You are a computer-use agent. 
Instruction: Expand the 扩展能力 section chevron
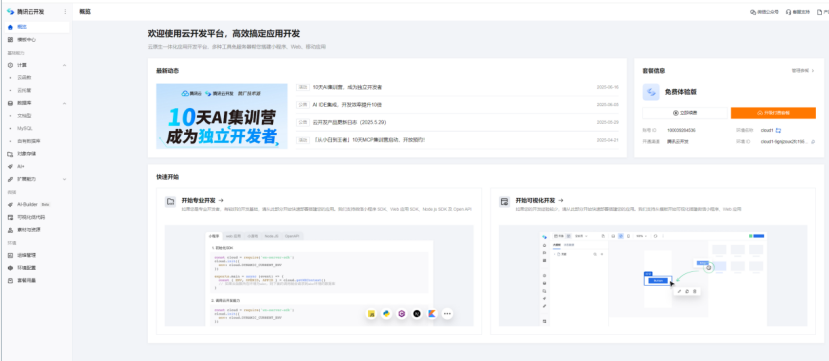(65, 179)
